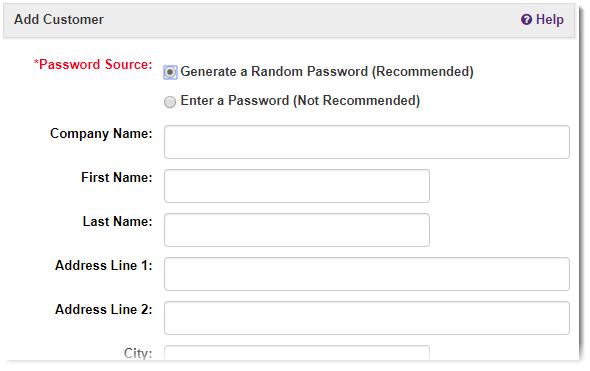590x371 pixels.
Task: Click the Generate a Random Password label
Action: [327, 71]
